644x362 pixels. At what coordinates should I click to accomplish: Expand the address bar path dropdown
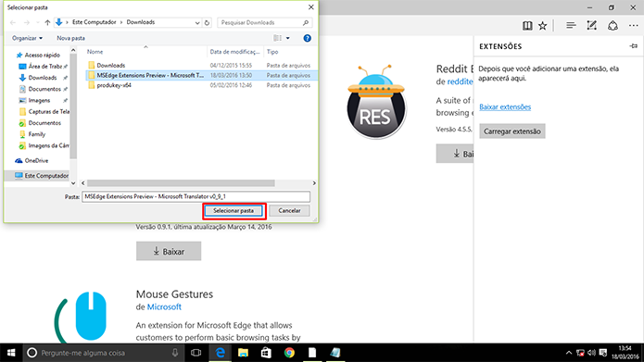(197, 23)
